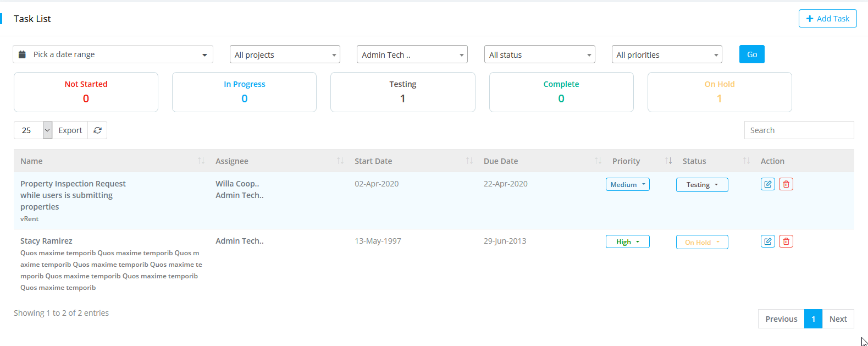Click the refresh table icon
The image size is (868, 346).
click(97, 130)
